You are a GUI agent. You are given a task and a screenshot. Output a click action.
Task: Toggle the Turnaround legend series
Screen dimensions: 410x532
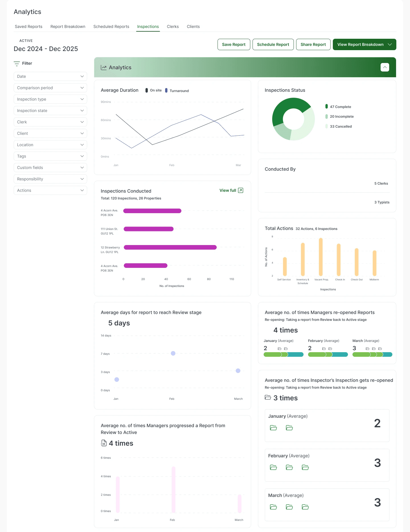[x=177, y=91]
